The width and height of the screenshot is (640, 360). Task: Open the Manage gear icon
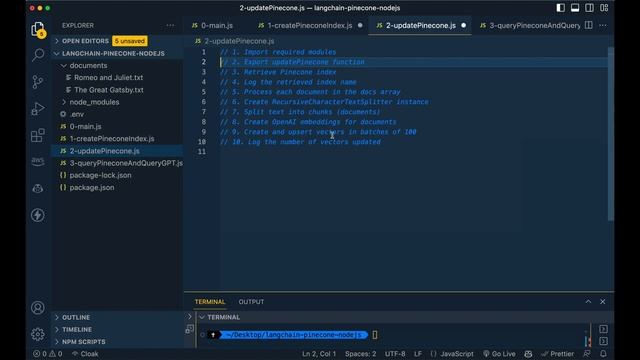(x=38, y=334)
